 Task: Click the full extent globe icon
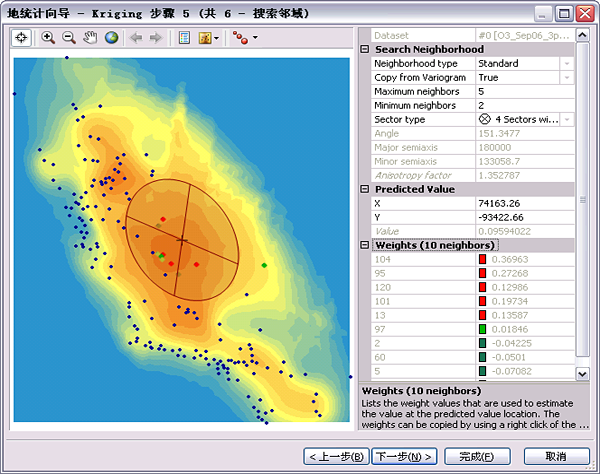[111, 38]
